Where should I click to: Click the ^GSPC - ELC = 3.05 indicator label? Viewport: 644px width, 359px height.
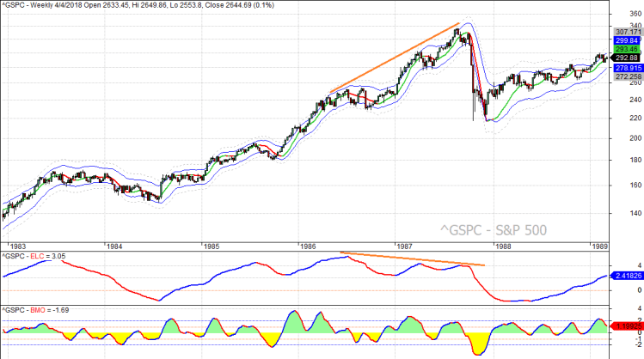point(34,257)
